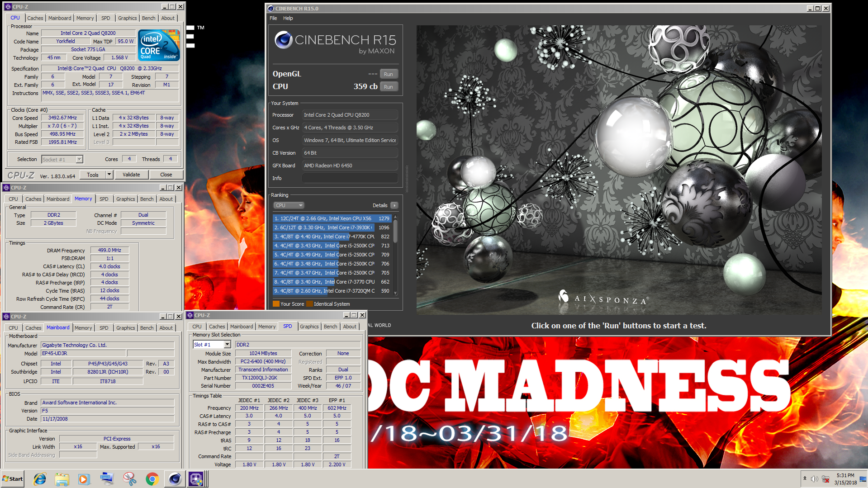
Task: Open the network tray icon
Action: click(825, 479)
